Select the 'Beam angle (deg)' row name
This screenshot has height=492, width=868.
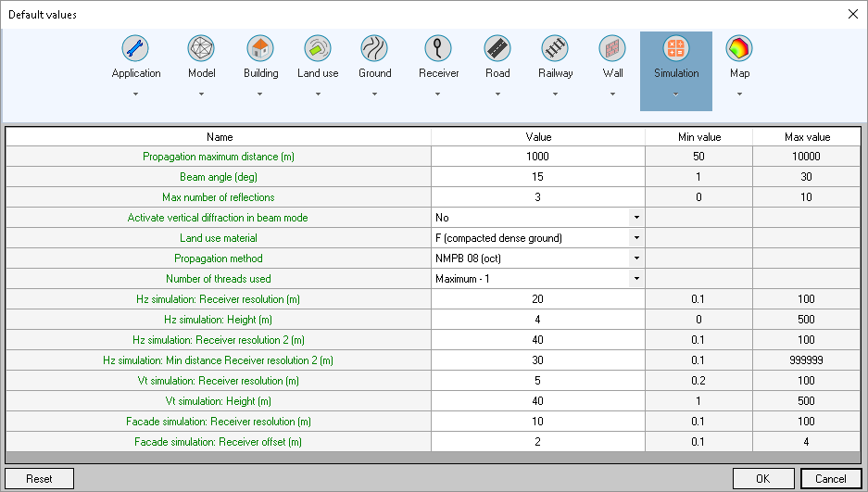click(219, 177)
